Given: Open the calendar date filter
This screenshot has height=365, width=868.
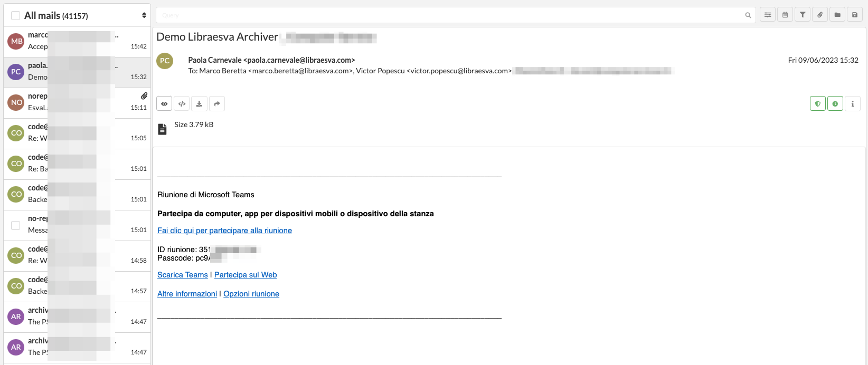Looking at the screenshot, I should [785, 15].
